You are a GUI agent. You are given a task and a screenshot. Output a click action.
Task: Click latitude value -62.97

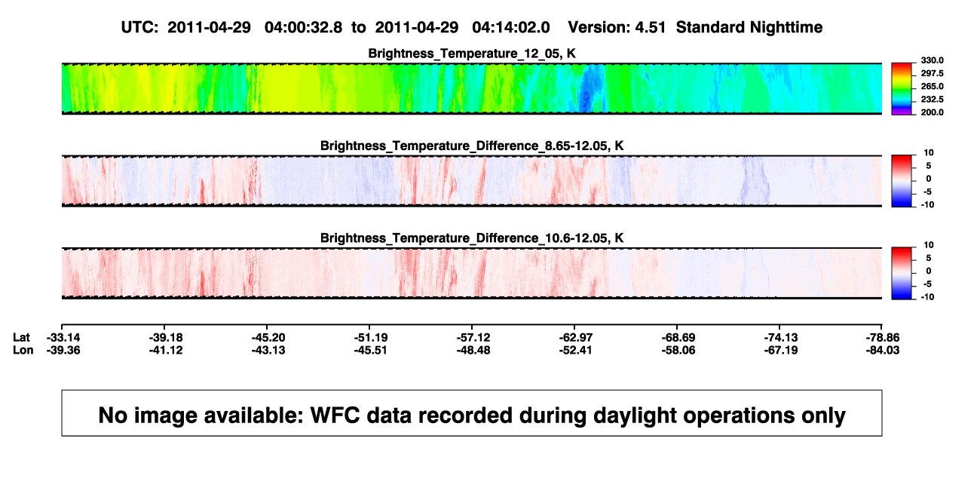pos(574,337)
